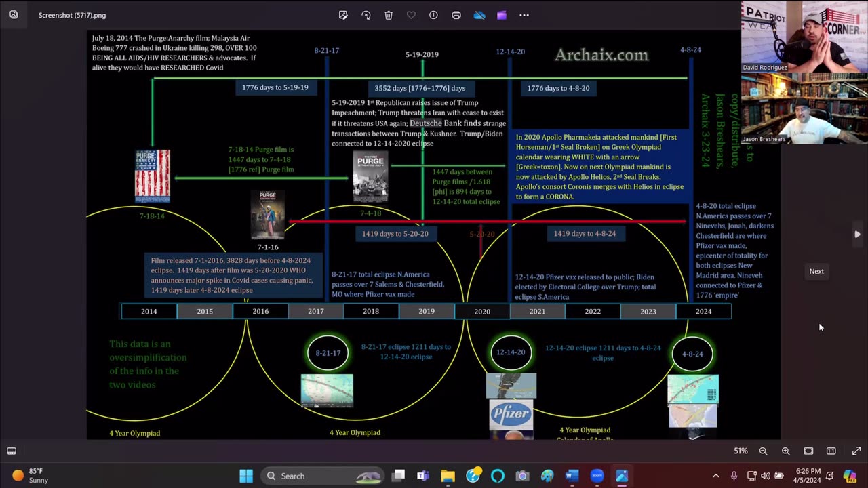This screenshot has height=488, width=868.
Task: Open the Camera app on taskbar
Action: (x=522, y=476)
